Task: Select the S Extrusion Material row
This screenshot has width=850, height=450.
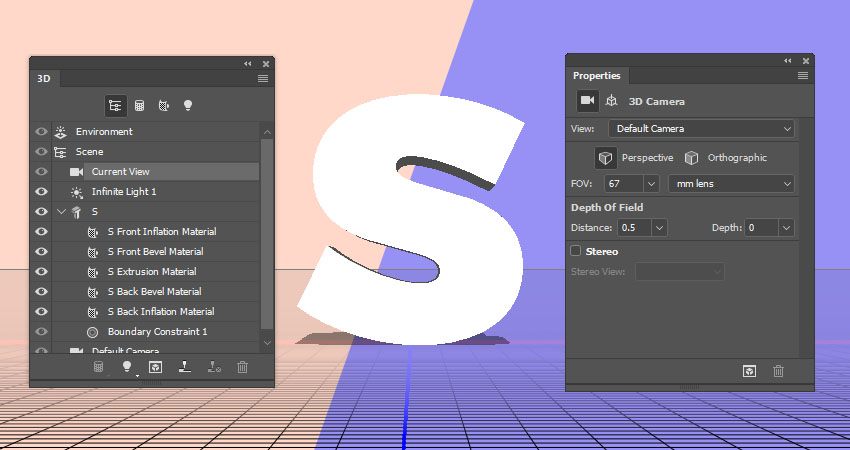Action: (156, 272)
